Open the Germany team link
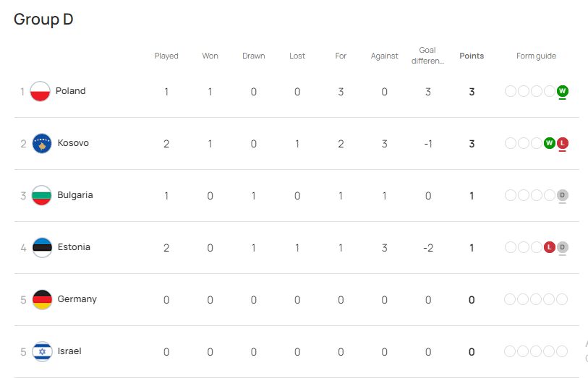The image size is (588, 378). pyautogui.click(x=77, y=299)
